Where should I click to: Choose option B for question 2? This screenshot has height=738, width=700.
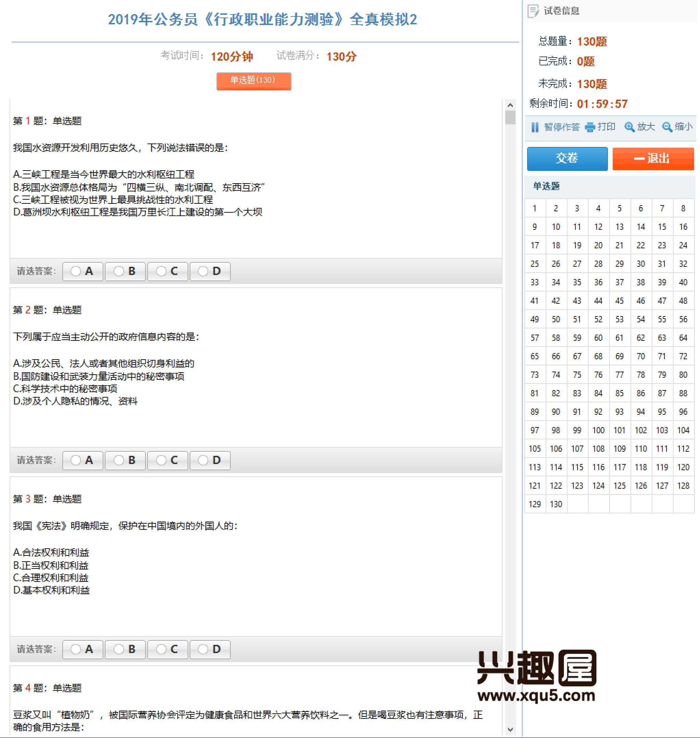click(x=125, y=460)
